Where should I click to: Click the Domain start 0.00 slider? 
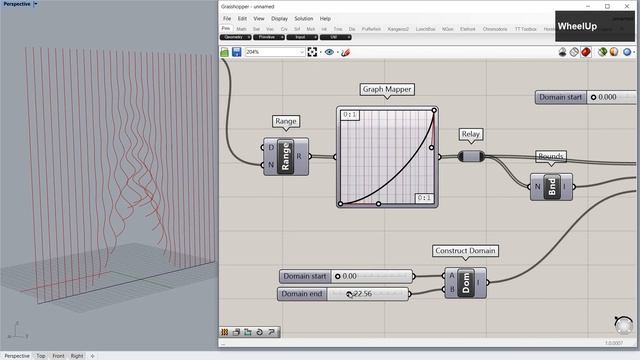pos(346,276)
